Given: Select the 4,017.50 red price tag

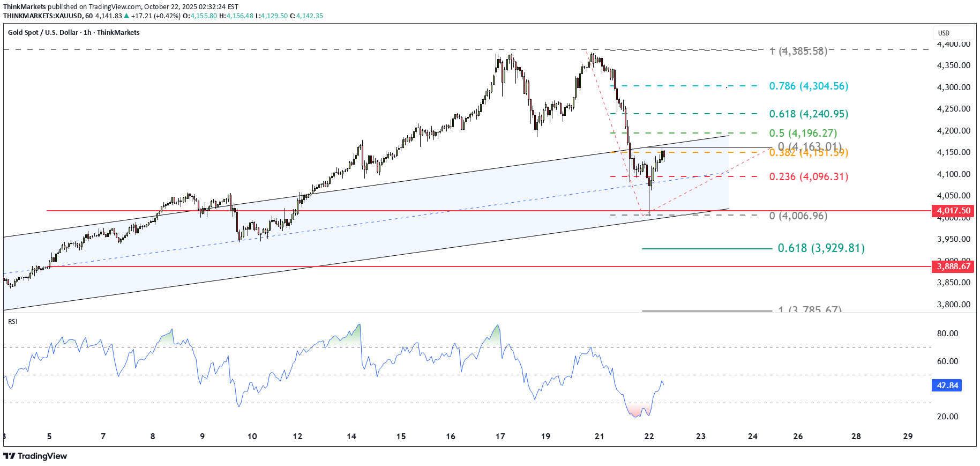Looking at the screenshot, I should pyautogui.click(x=953, y=211).
